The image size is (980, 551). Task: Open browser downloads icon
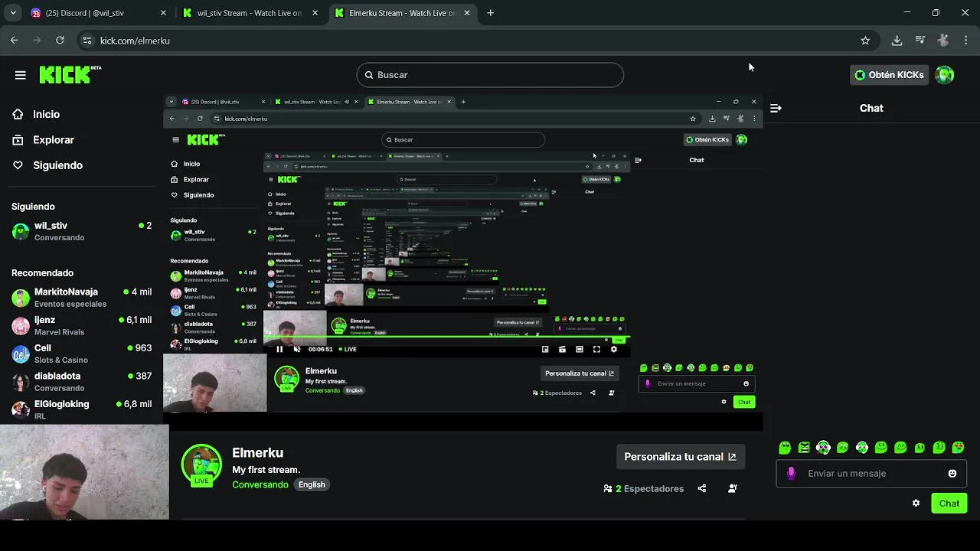coord(897,41)
